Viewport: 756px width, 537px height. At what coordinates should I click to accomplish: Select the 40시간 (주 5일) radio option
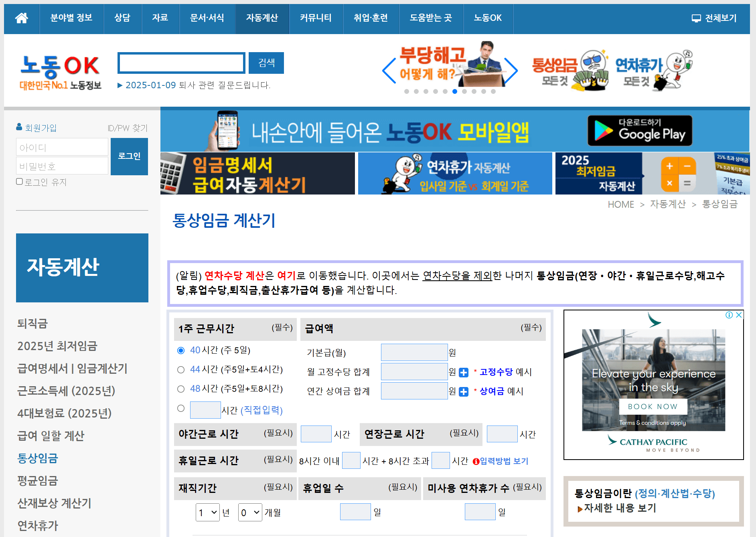(180, 350)
